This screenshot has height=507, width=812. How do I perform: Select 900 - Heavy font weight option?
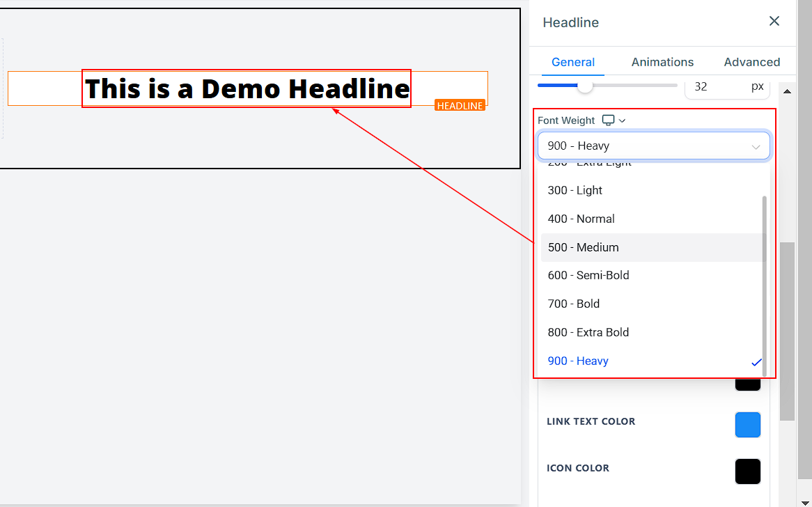[653, 361]
